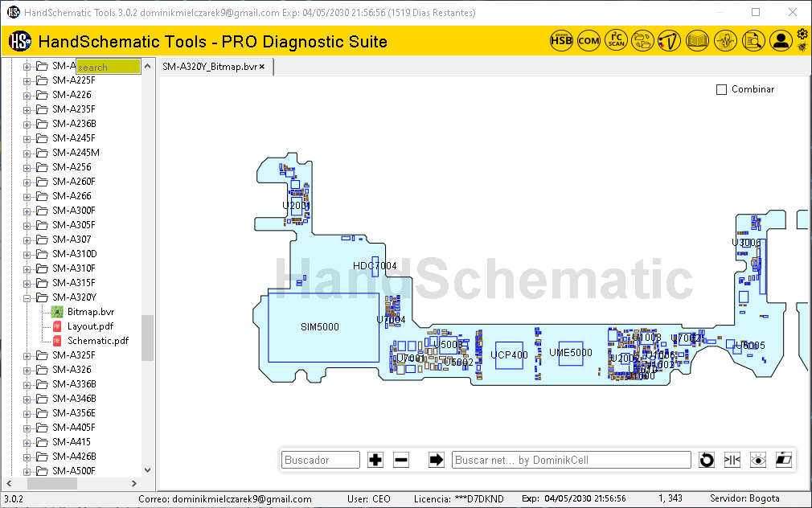The height and width of the screenshot is (508, 812).
Task: Expand the SM-A405F folder
Action: (27, 428)
